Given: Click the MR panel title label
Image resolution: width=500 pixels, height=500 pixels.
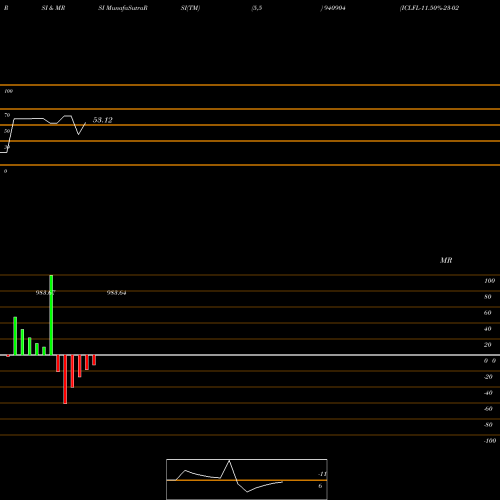Looking at the screenshot, I should point(446,260).
